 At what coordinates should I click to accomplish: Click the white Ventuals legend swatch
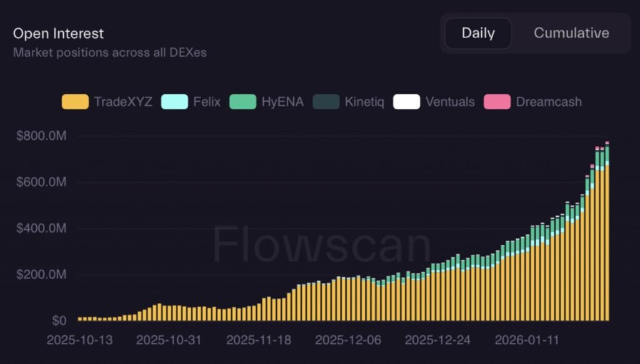tap(406, 102)
